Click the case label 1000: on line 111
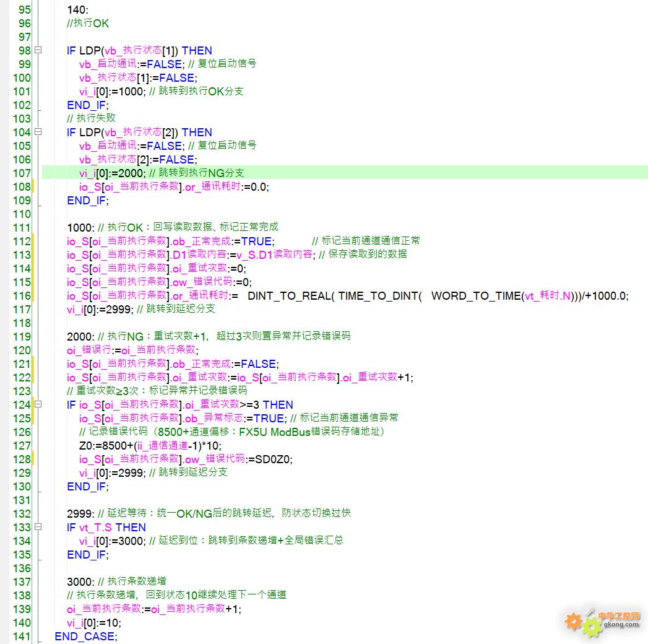 80,228
